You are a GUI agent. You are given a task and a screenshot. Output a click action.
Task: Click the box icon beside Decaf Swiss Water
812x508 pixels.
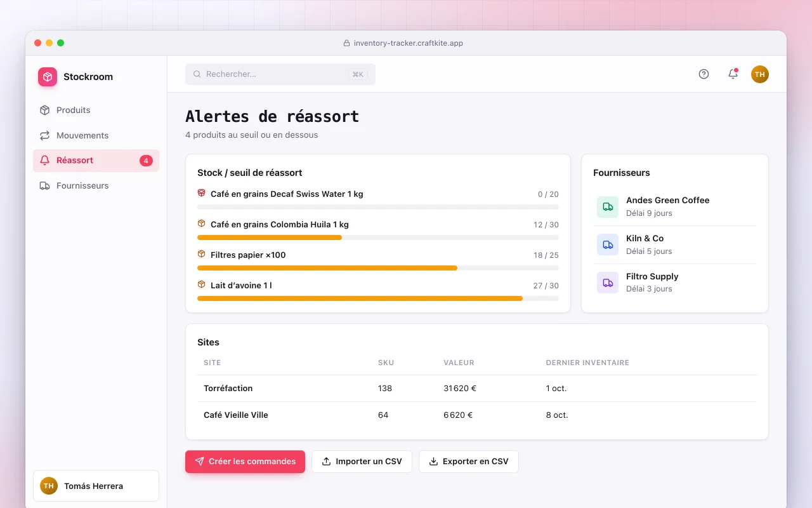(x=202, y=193)
